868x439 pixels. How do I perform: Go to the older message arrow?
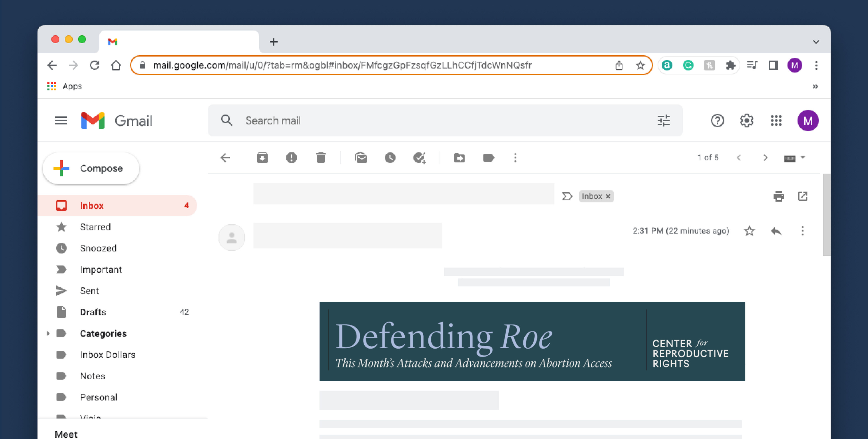(x=765, y=158)
